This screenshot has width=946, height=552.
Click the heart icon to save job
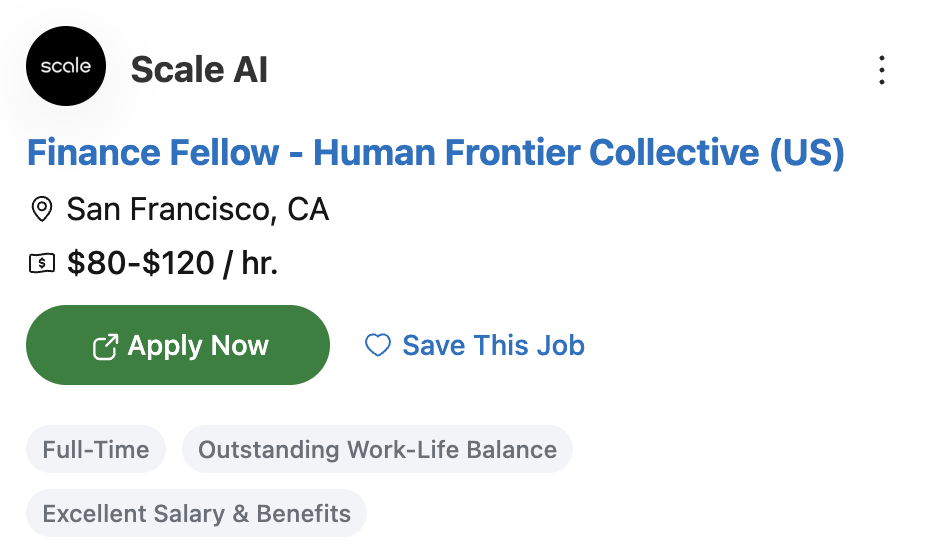377,346
